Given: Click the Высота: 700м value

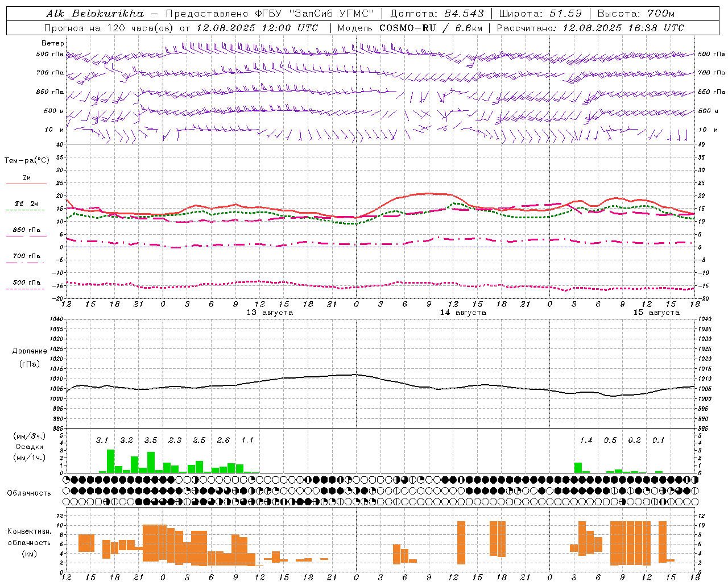Looking at the screenshot, I should point(636,14).
